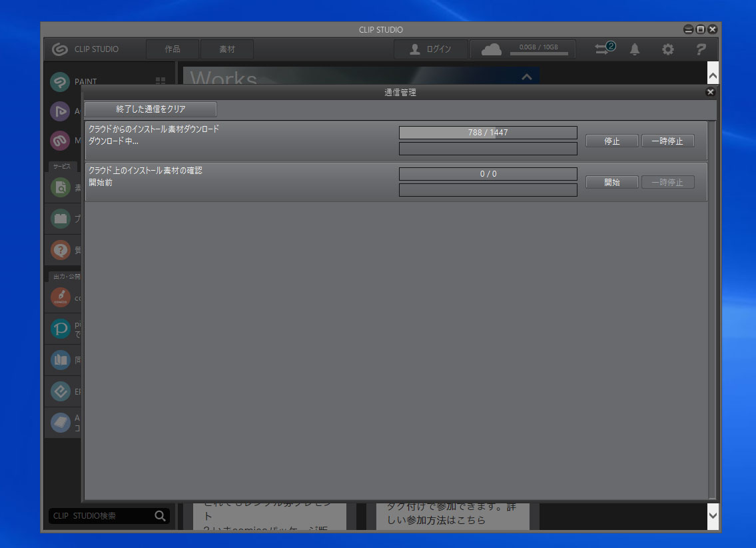This screenshot has width=756, height=548.
Task: Switch to the 素材 tab
Action: point(227,49)
